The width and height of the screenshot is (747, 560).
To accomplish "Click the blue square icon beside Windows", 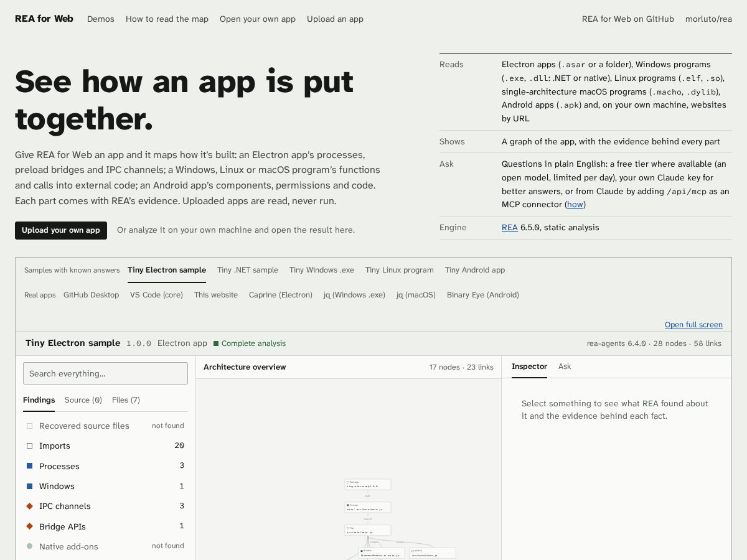I will (x=29, y=486).
